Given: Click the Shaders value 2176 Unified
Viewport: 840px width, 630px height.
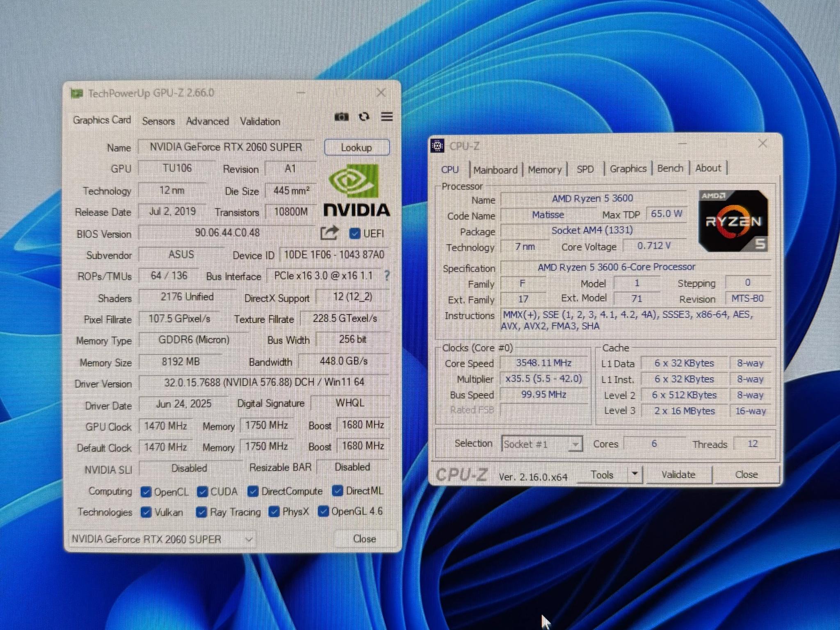Looking at the screenshot, I should pyautogui.click(x=187, y=297).
